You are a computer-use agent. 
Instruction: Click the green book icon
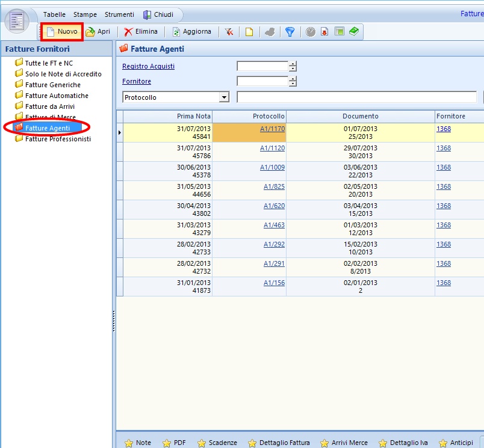click(353, 32)
